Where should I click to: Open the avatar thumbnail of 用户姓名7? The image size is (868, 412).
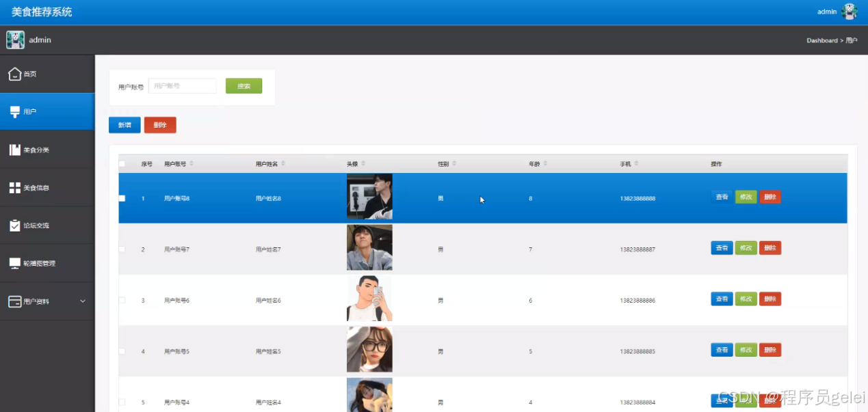click(x=369, y=247)
